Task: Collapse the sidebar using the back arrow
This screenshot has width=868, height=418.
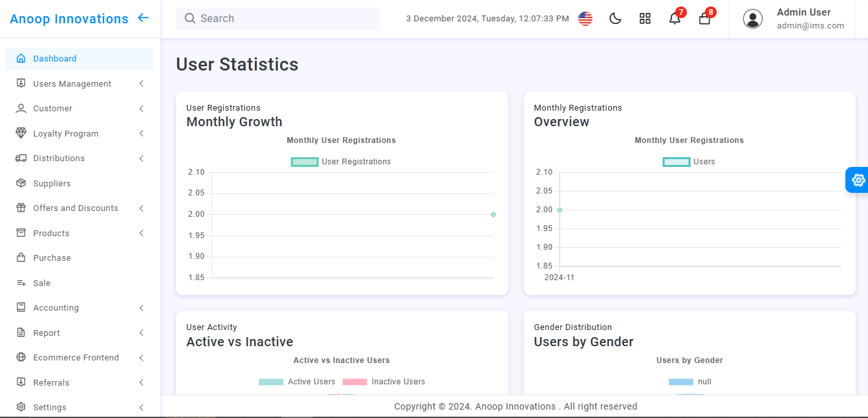Action: tap(143, 18)
